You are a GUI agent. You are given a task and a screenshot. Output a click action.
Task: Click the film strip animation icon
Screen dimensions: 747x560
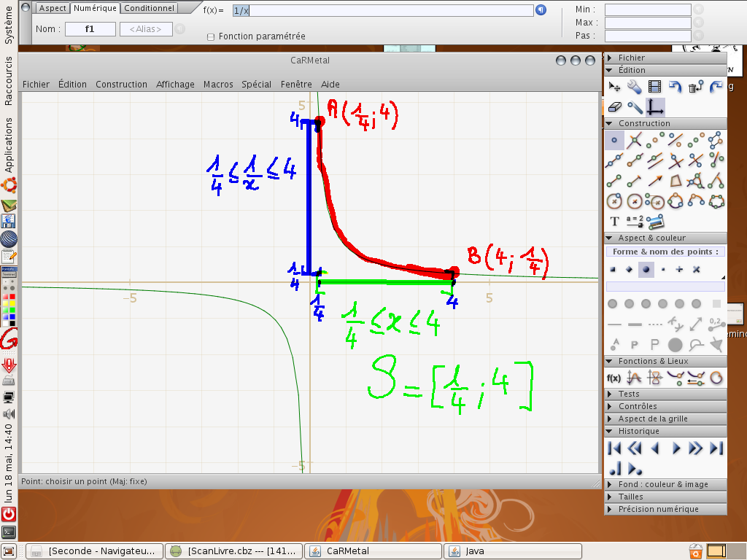click(655, 87)
